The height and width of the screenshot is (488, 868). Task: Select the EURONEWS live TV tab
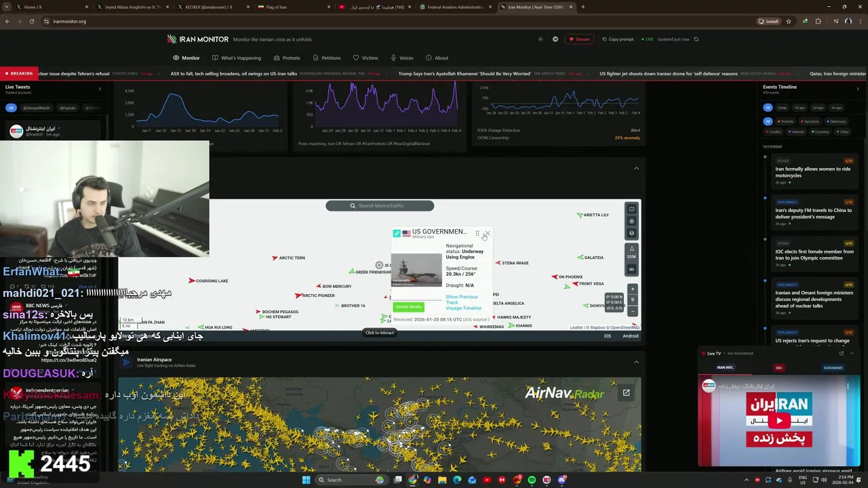pyautogui.click(x=833, y=367)
